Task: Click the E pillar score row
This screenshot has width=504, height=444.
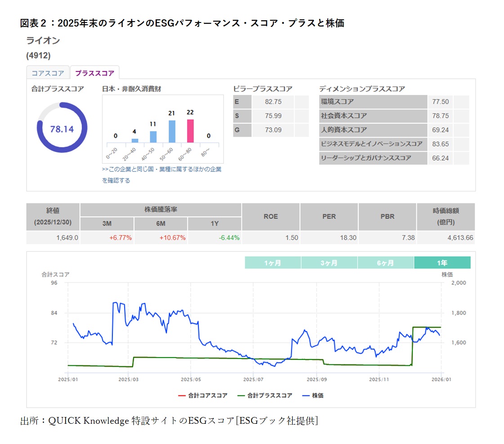Action: click(263, 102)
